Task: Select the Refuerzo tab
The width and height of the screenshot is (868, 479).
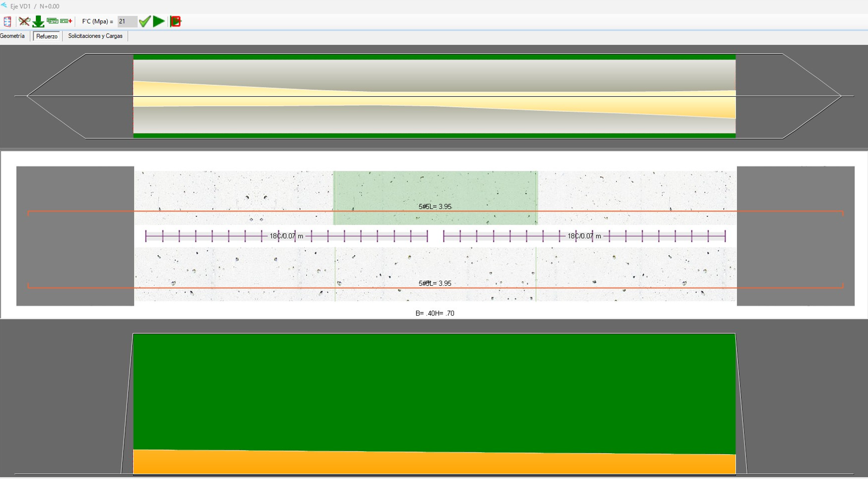Action: click(47, 36)
